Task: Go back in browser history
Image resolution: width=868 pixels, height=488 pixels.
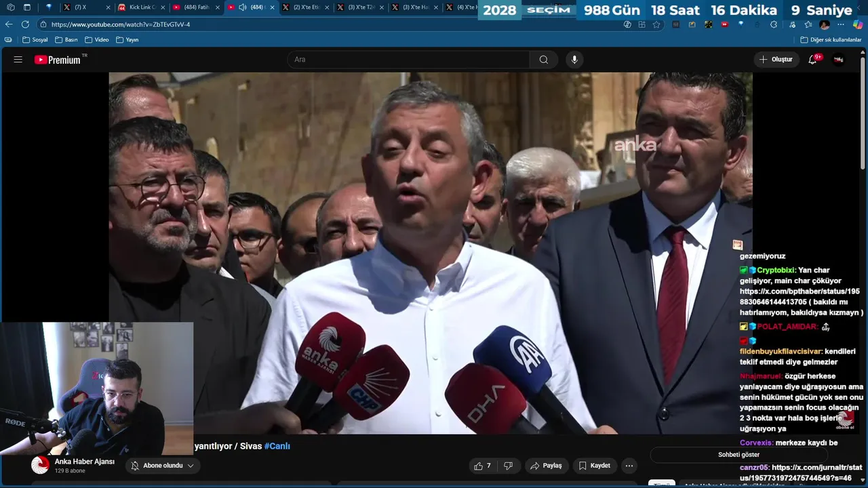Action: pyautogui.click(x=9, y=24)
